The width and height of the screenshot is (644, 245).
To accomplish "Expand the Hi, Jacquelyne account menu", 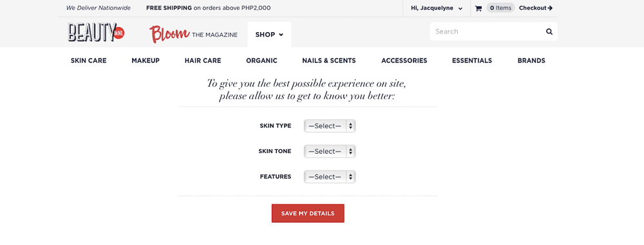I will point(437,8).
